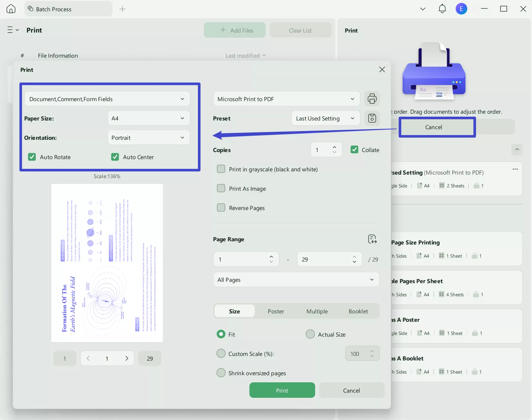532x420 pixels.
Task: Save the current print preset icon
Action: (x=372, y=118)
